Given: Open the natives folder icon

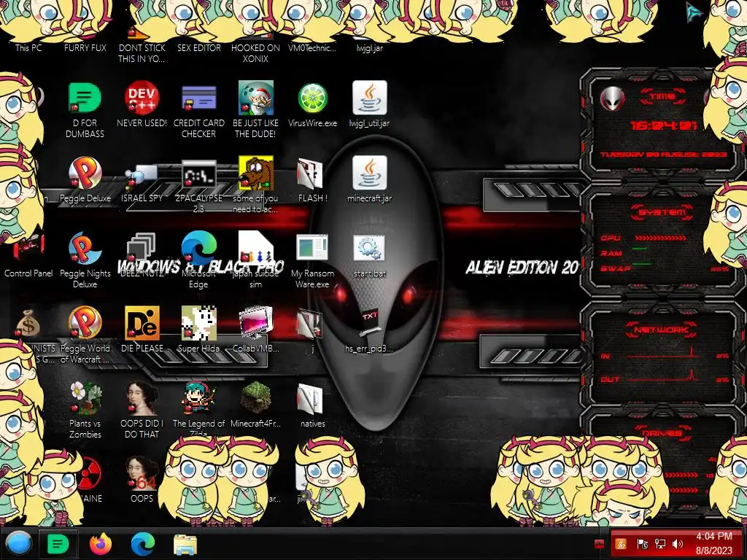Looking at the screenshot, I should (309, 399).
